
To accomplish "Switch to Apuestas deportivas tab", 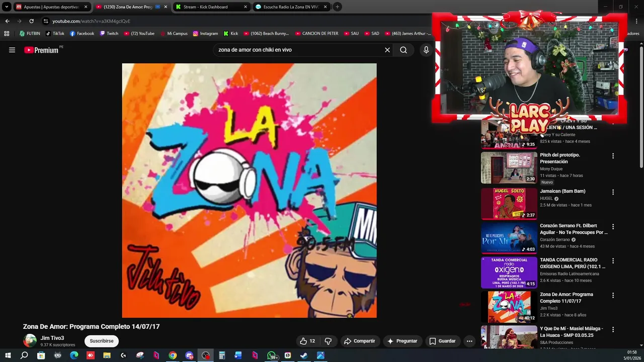I will [x=51, y=7].
